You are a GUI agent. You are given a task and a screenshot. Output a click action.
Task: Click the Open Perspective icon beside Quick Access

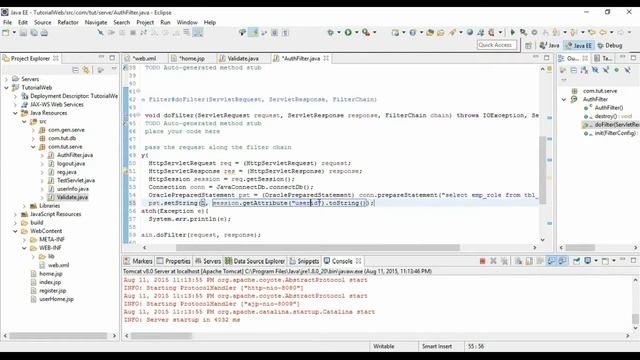[528, 45]
